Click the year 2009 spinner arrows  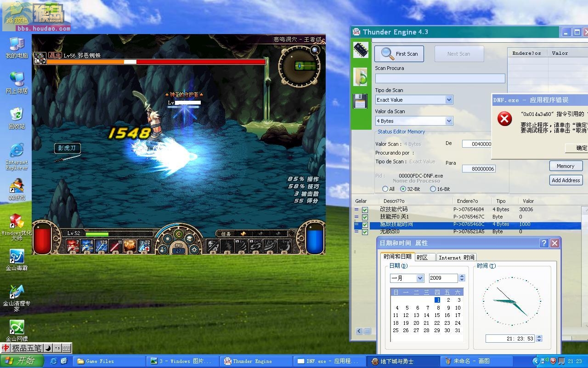point(462,278)
